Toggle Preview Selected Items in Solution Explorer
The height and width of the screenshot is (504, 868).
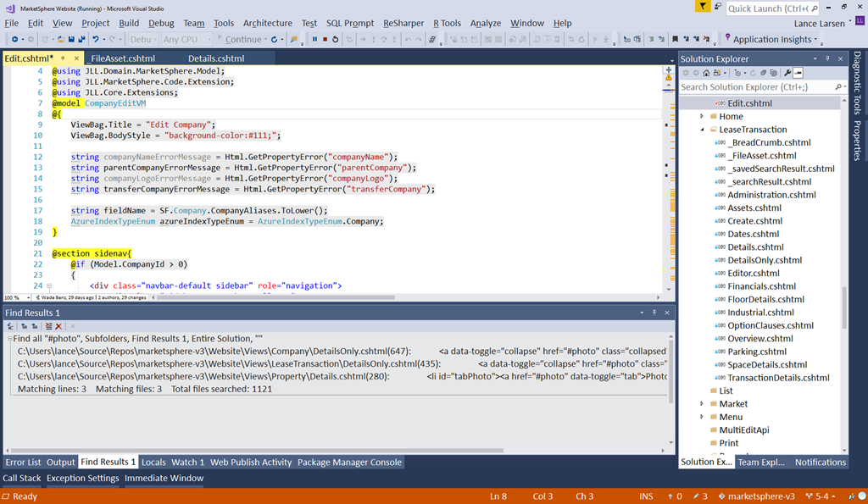point(798,73)
